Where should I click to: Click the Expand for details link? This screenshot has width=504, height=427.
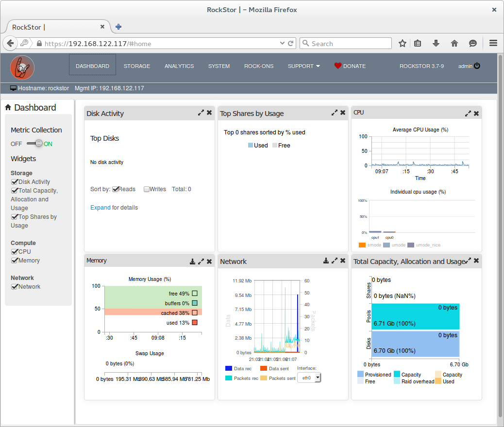[x=101, y=208]
